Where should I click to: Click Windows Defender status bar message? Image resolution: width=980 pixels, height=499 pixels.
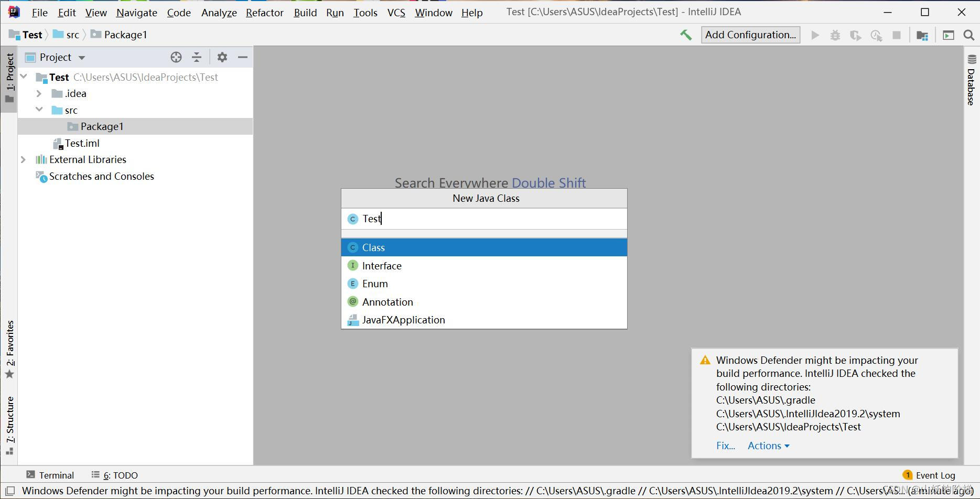coord(497,491)
